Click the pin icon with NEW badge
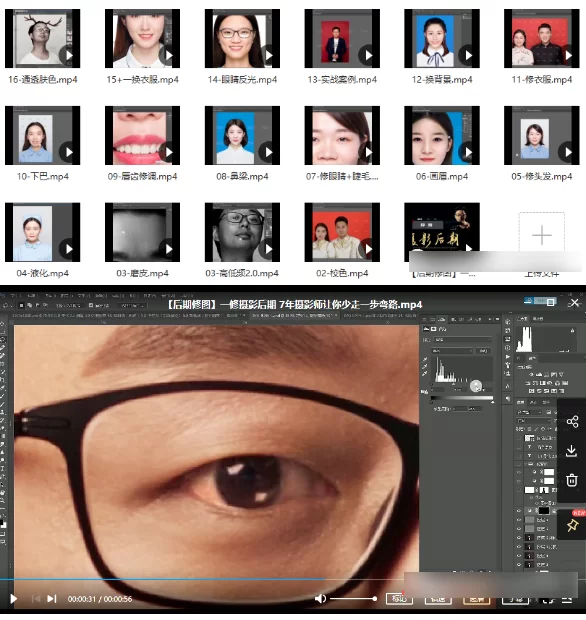The width and height of the screenshot is (586, 620). pyautogui.click(x=572, y=525)
